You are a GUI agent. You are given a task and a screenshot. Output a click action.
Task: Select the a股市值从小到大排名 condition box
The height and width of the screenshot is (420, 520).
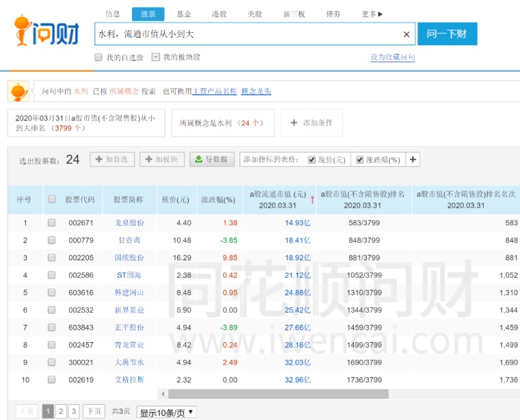point(86,123)
